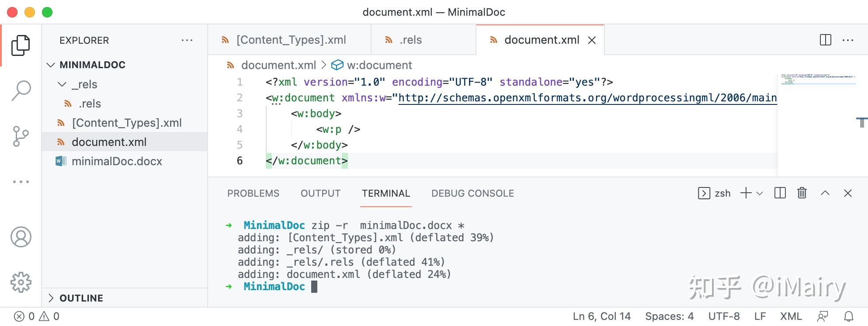The height and width of the screenshot is (326, 868).
Task: Switch to the [Content_Types].xml editor tab
Action: tap(291, 40)
